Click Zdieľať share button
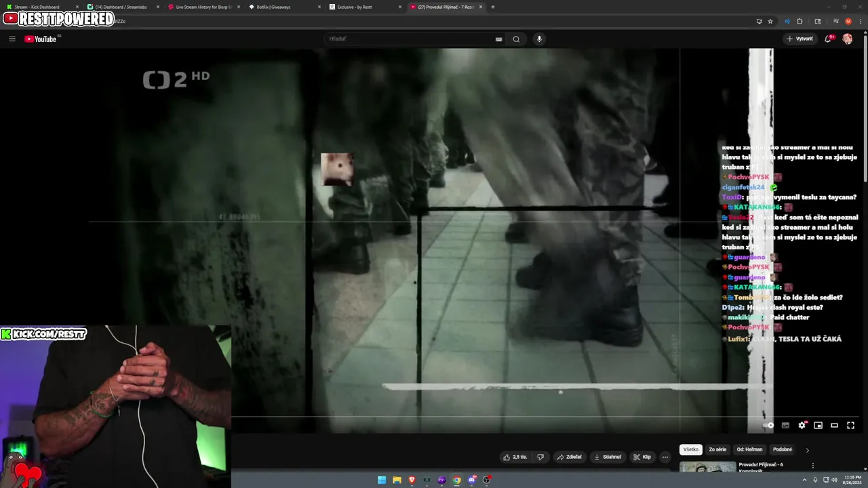868x488 pixels. [x=569, y=457]
